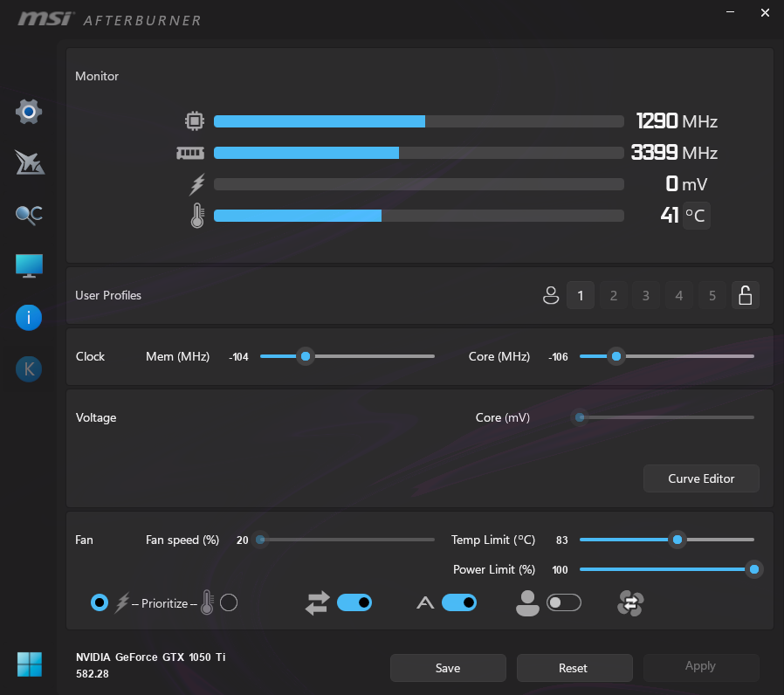Click the NVIDIA GeForce GTX 1050 Ti label
Image resolution: width=784 pixels, height=695 pixels.
[x=150, y=657]
